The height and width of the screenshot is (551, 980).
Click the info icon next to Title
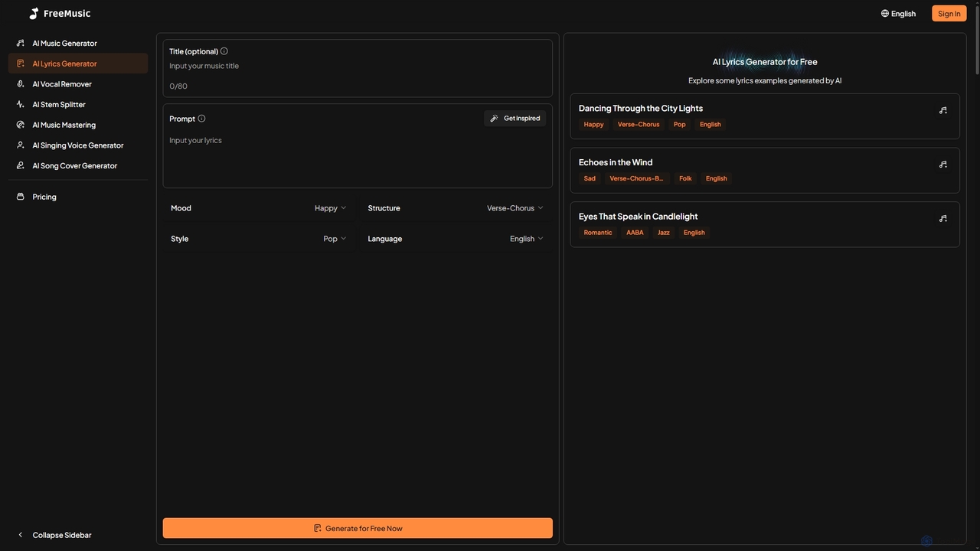[x=224, y=51]
